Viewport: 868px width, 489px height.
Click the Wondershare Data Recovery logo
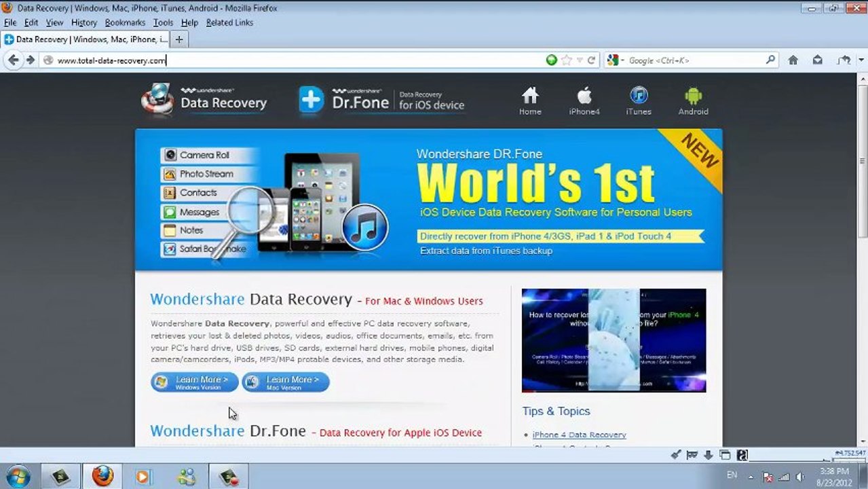[204, 100]
